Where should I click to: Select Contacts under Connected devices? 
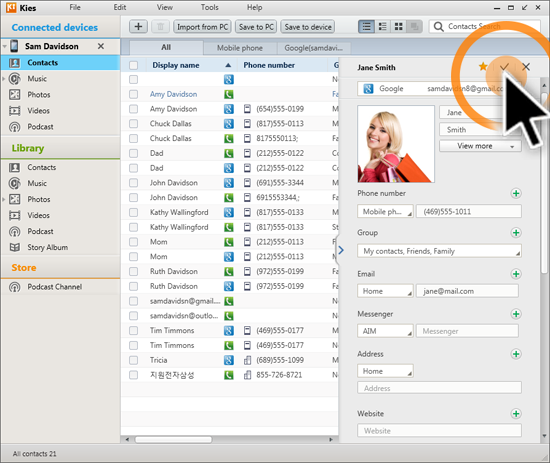[x=60, y=63]
